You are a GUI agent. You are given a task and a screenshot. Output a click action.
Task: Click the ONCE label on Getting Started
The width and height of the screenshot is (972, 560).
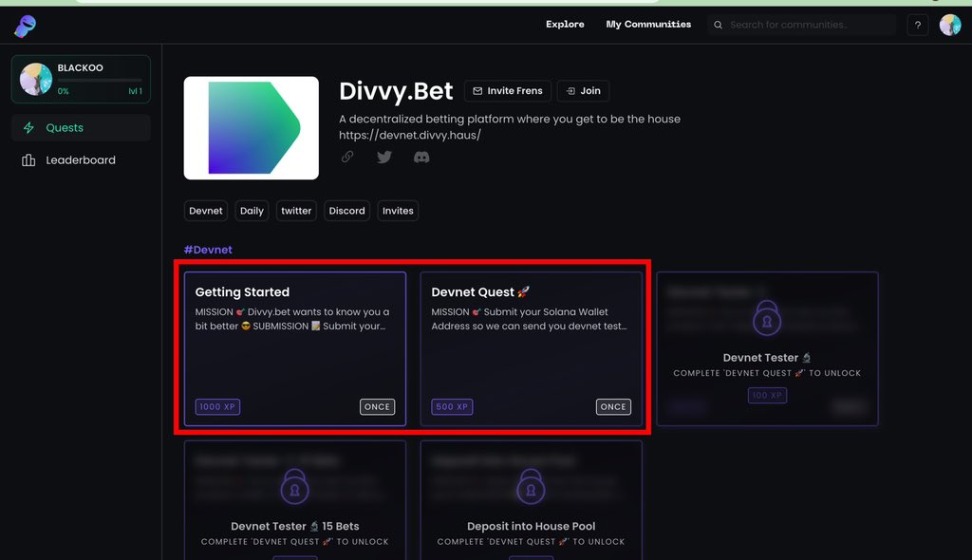coord(377,407)
